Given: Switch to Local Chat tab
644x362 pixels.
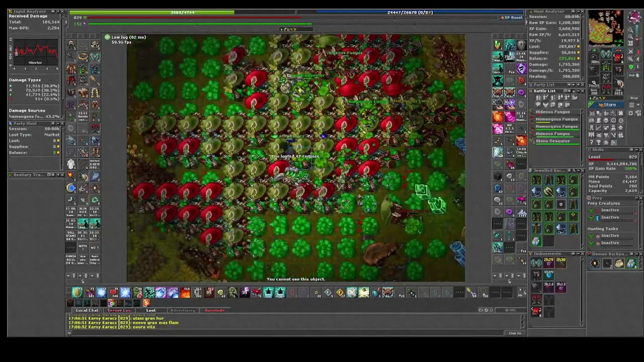Looking at the screenshot, I should 87,310.
